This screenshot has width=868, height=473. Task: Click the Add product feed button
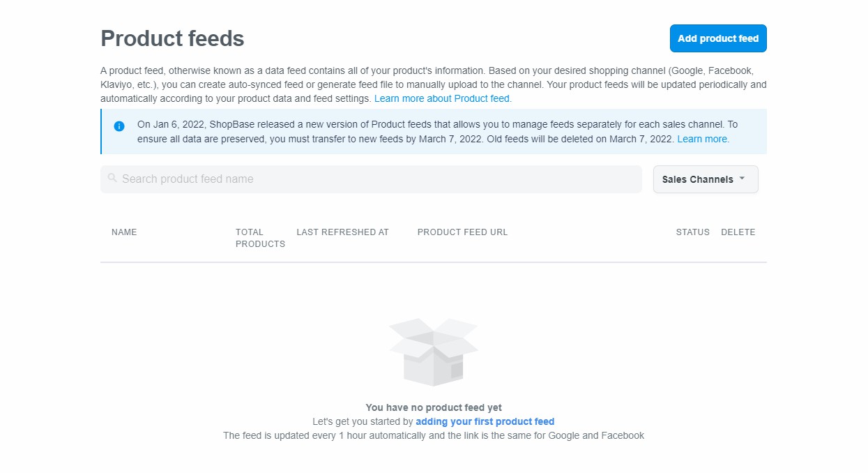pos(717,38)
